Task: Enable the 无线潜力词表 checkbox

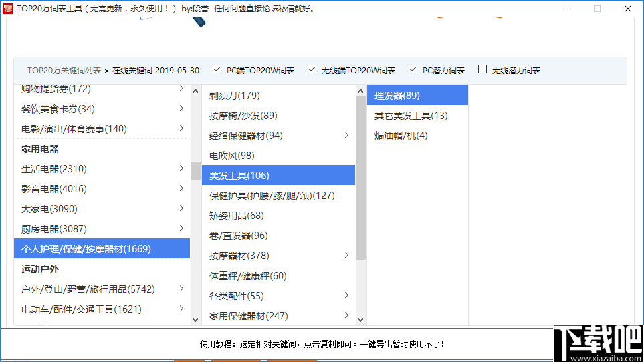Action: coord(483,69)
